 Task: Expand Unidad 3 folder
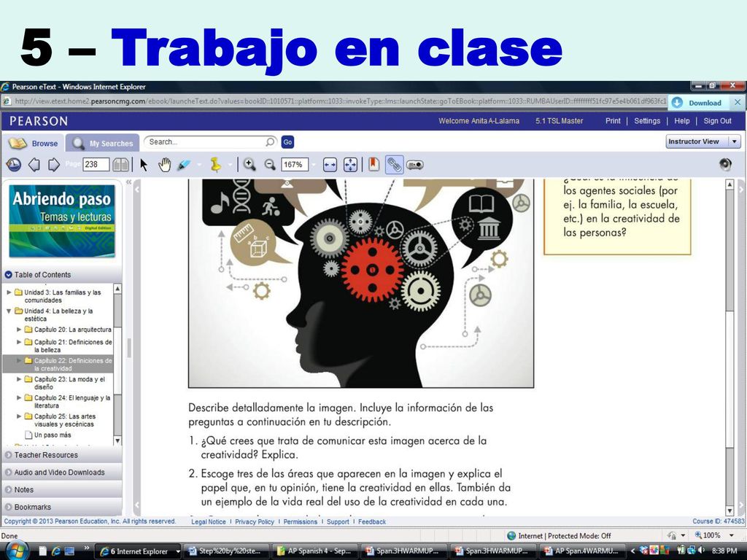[x=9, y=292]
